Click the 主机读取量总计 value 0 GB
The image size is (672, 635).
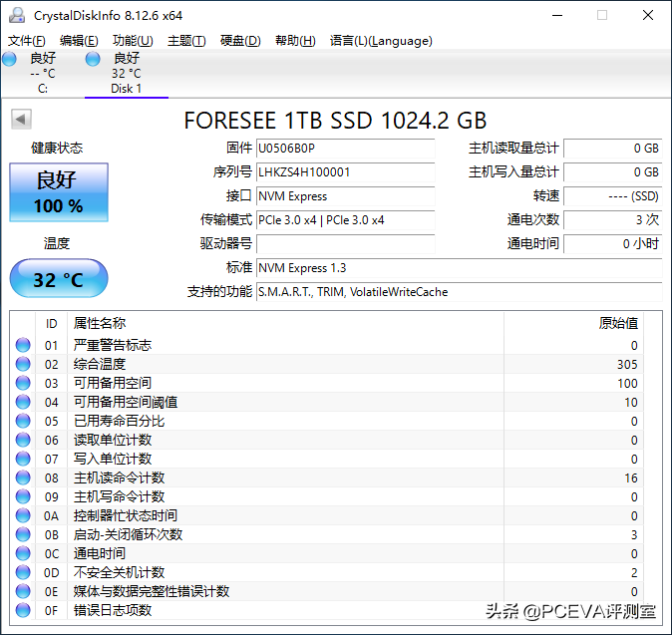click(613, 149)
